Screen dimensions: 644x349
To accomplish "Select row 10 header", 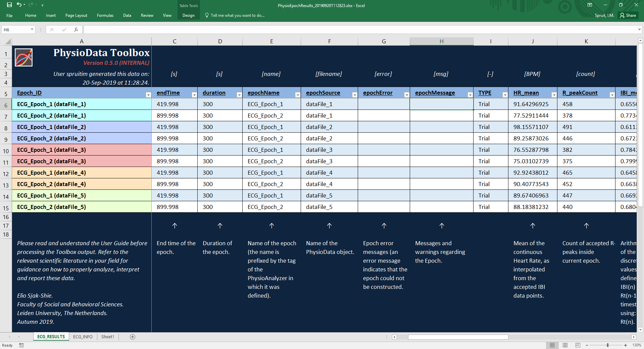I will [x=6, y=151].
